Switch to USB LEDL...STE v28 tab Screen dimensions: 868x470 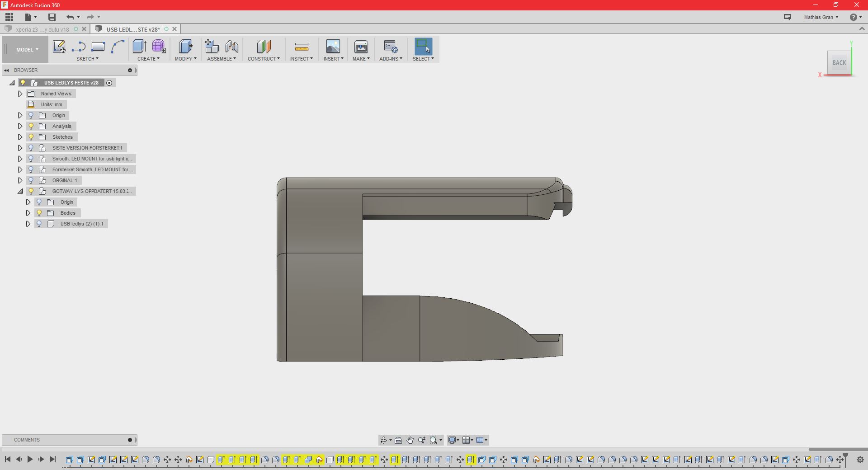pyautogui.click(x=133, y=29)
